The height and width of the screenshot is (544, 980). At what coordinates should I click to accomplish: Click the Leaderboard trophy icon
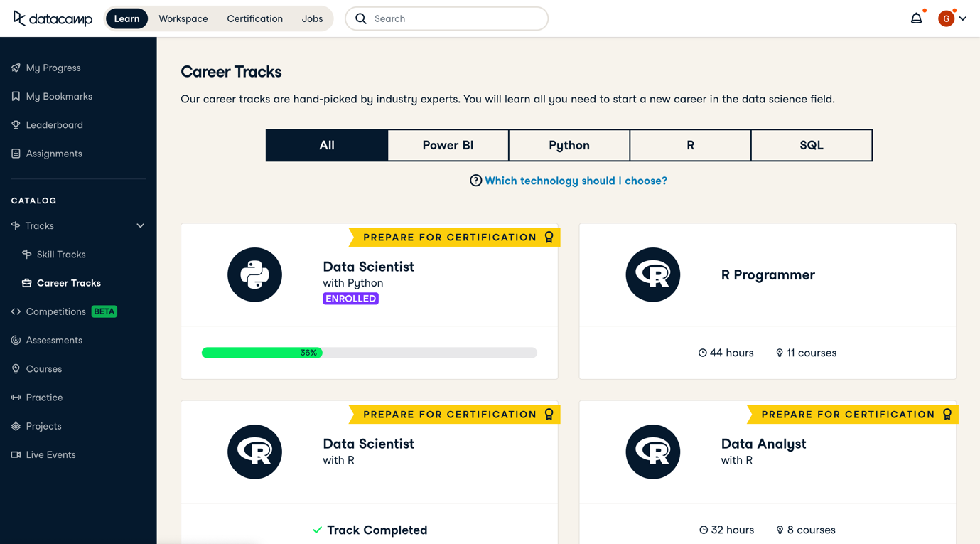16,124
